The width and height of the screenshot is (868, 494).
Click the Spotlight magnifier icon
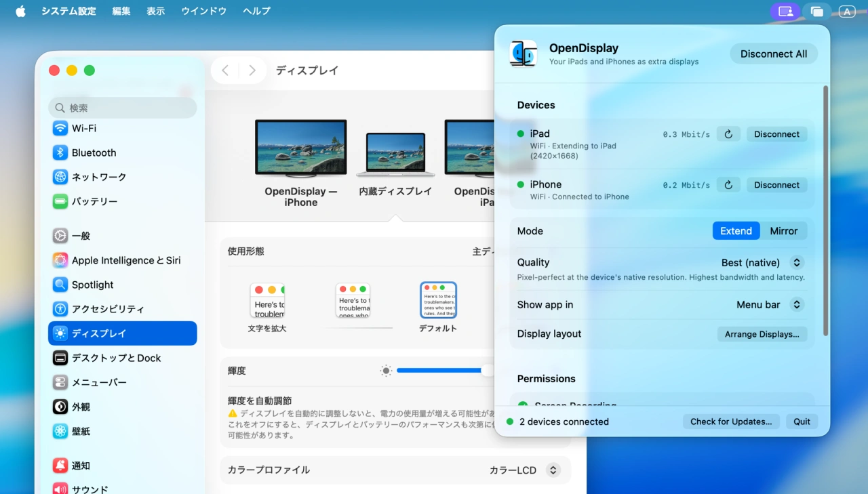pyautogui.click(x=60, y=285)
